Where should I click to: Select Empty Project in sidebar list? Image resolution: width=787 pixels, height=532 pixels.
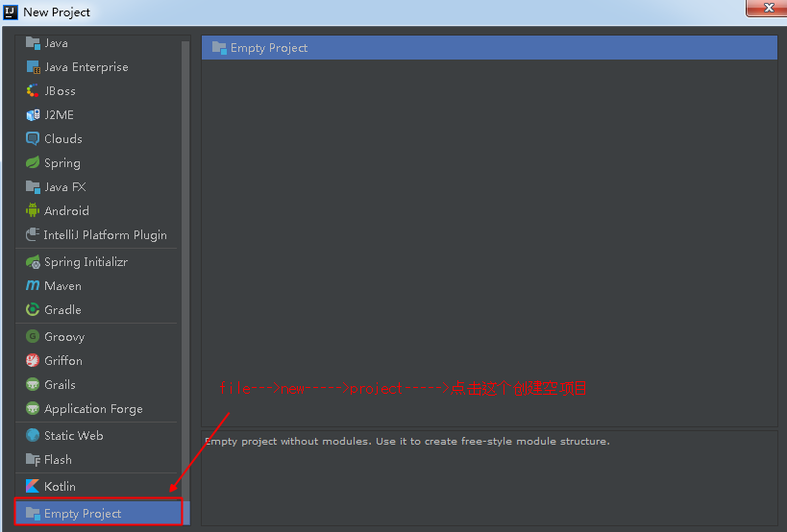coord(98,513)
